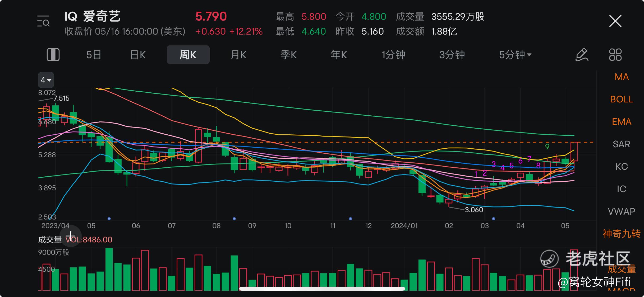
Task: Click the latest red weekly candlestick
Action: pos(574,152)
